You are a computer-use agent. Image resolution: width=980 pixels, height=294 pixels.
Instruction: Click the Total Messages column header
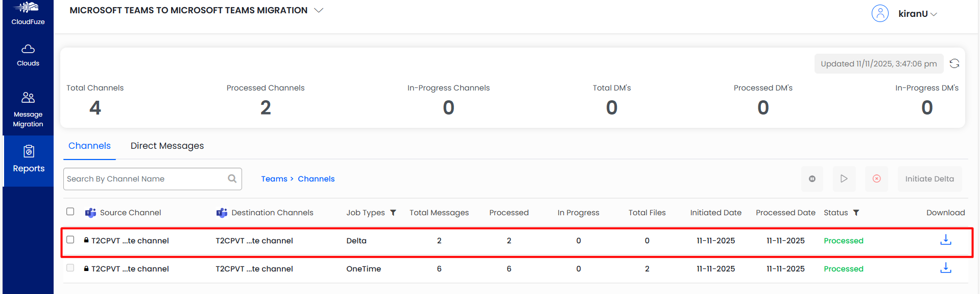(439, 213)
